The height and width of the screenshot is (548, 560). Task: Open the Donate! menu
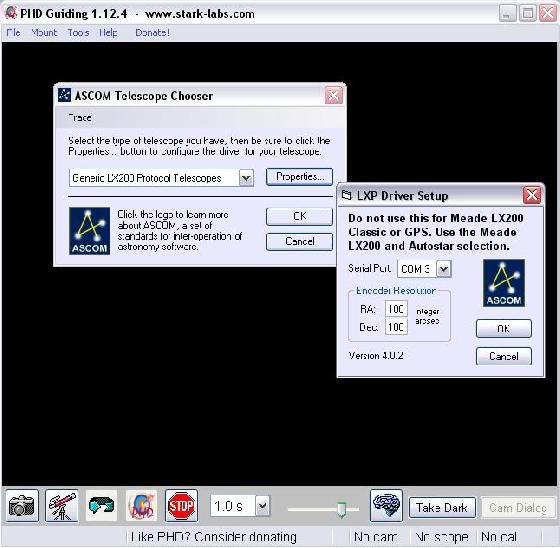click(152, 33)
